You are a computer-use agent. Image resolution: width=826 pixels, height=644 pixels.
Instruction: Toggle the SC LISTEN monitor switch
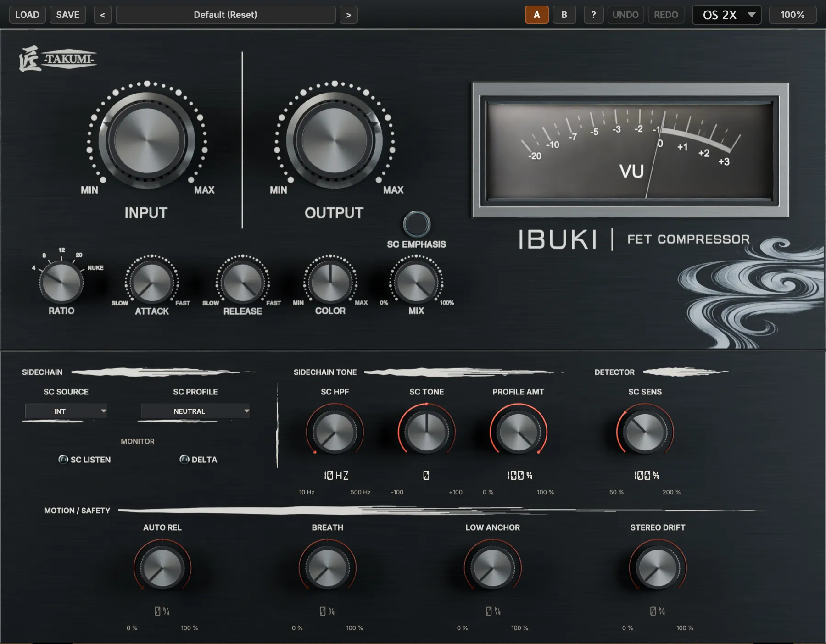click(63, 459)
